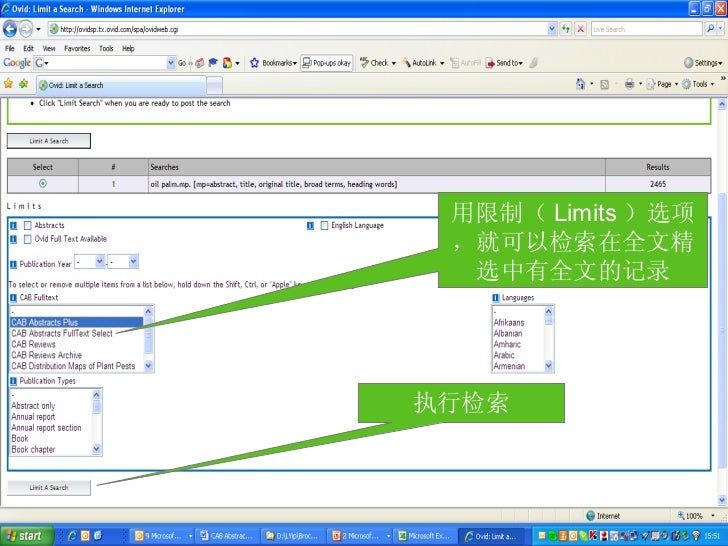The width and height of the screenshot is (728, 546).
Task: Click the Google toolbar Bookmarks star
Action: tap(254, 63)
